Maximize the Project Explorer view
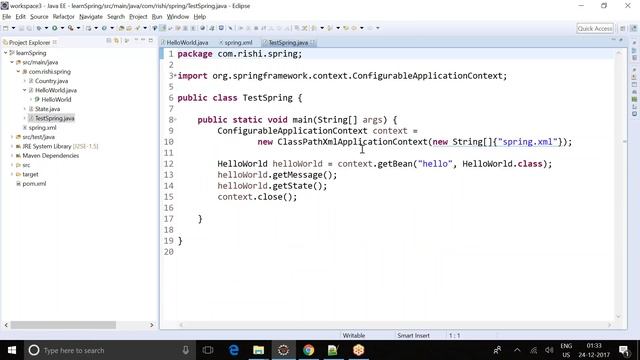The width and height of the screenshot is (640, 360). (x=151, y=40)
